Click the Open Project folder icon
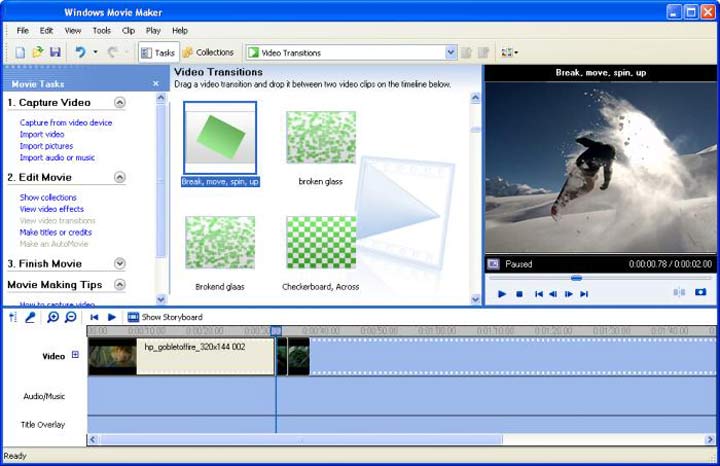Image resolution: width=720 pixels, height=466 pixels. pos(38,52)
